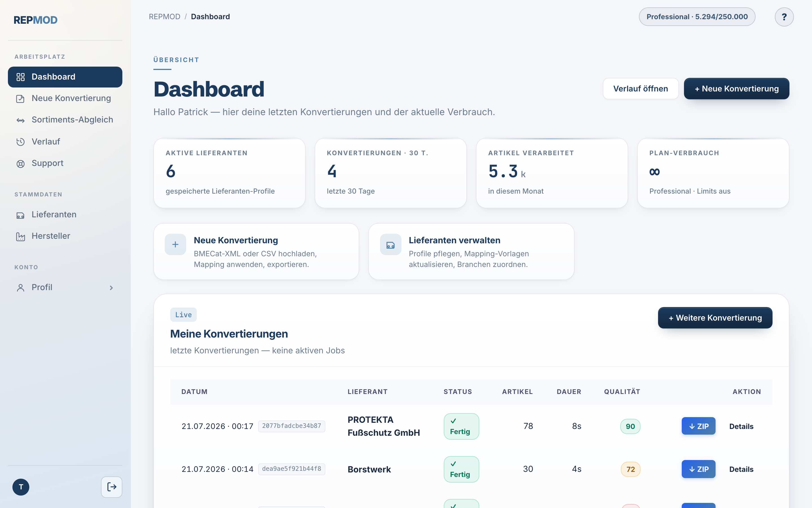Click the Neue Konvertierung sidebar icon
812x508 pixels.
[x=21, y=98]
